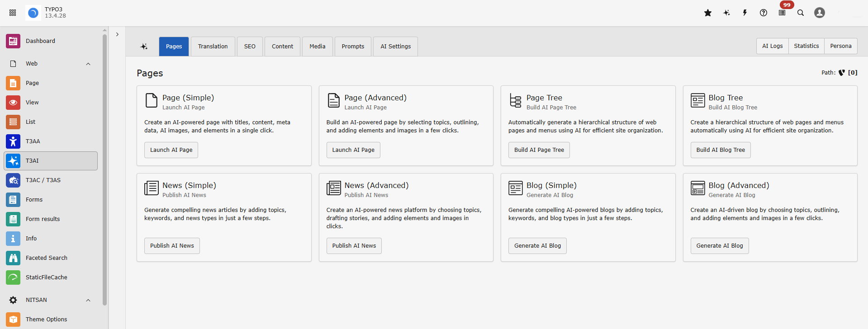Click Generate AI Blog in Blog (Simple) card

(538, 246)
